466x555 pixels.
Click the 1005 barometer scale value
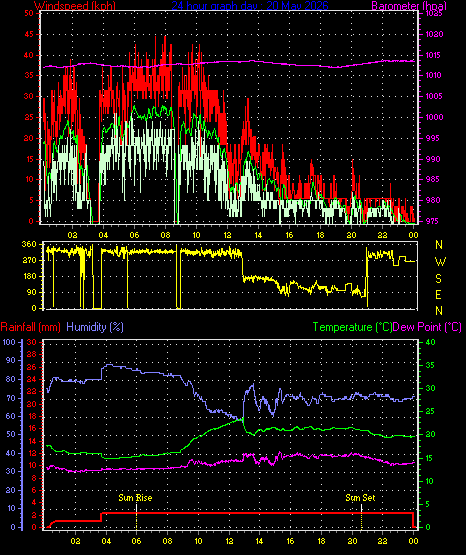[x=434, y=96]
